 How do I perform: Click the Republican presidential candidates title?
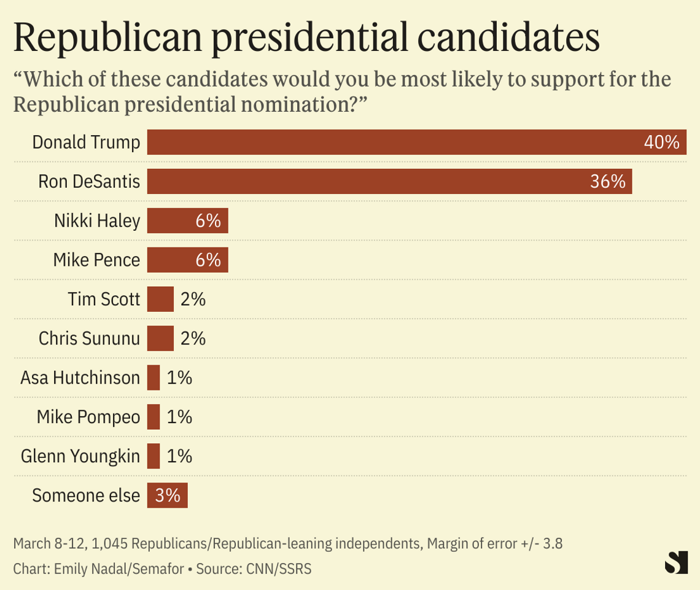click(306, 38)
